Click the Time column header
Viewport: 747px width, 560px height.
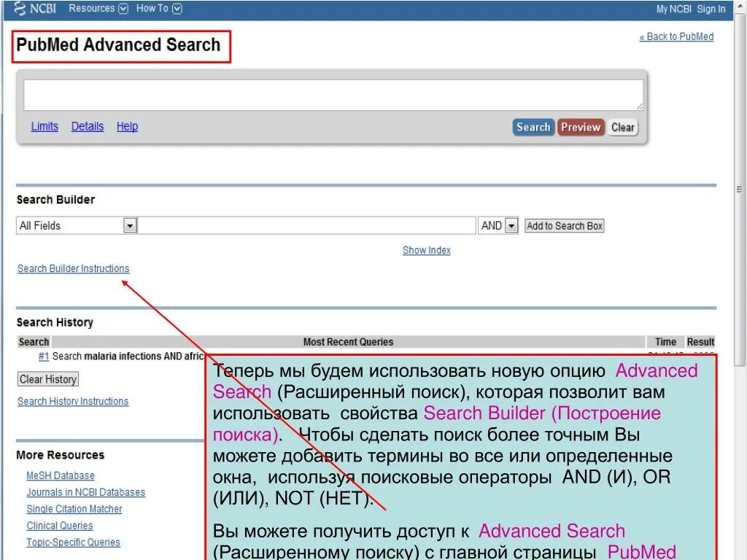point(665,342)
